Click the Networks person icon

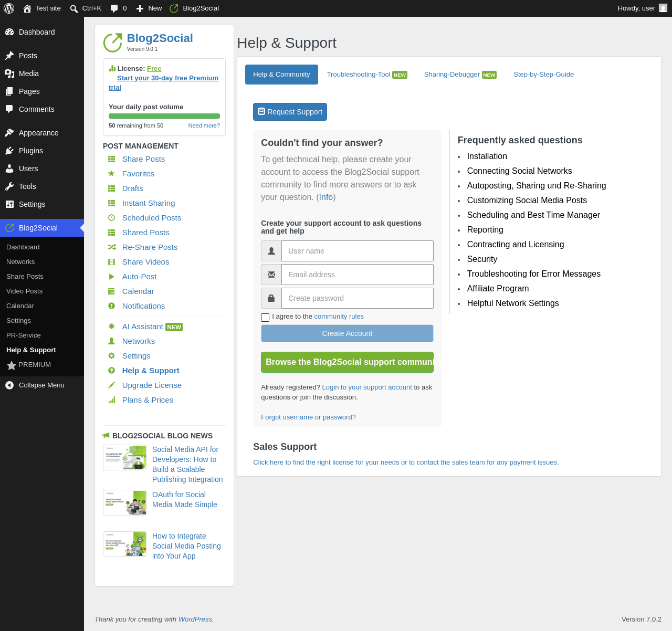pos(111,341)
